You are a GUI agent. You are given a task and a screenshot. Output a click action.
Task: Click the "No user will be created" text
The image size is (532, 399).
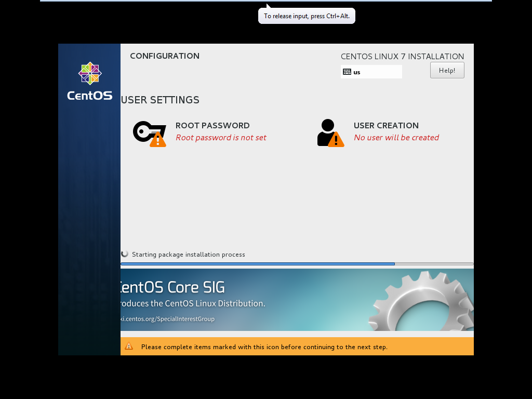pyautogui.click(x=396, y=137)
